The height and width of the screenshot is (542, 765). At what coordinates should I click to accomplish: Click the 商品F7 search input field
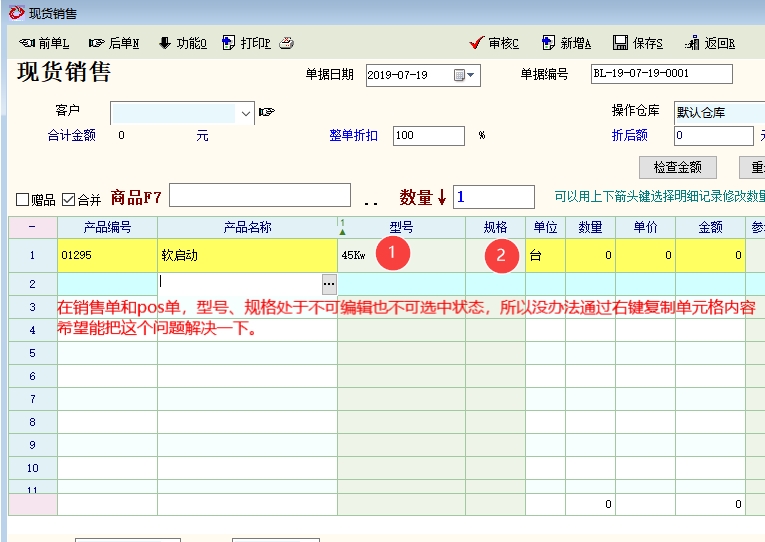pyautogui.click(x=260, y=196)
